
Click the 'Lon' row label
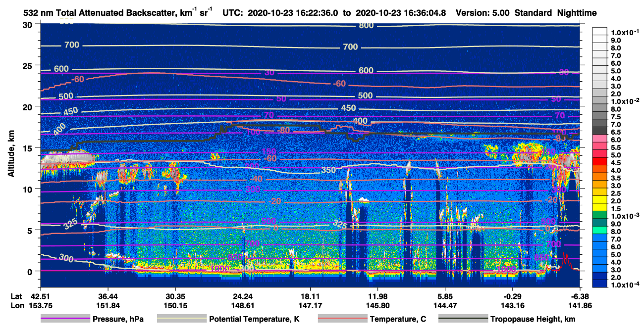16,305
